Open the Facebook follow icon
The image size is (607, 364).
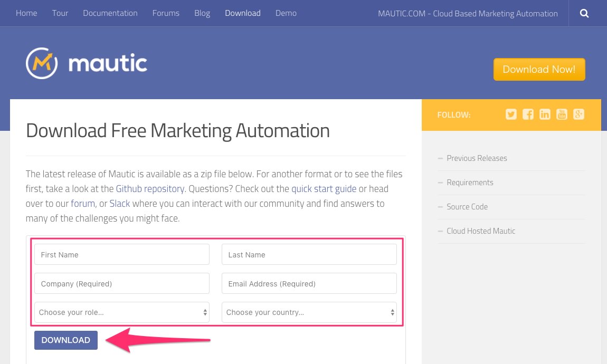(528, 114)
